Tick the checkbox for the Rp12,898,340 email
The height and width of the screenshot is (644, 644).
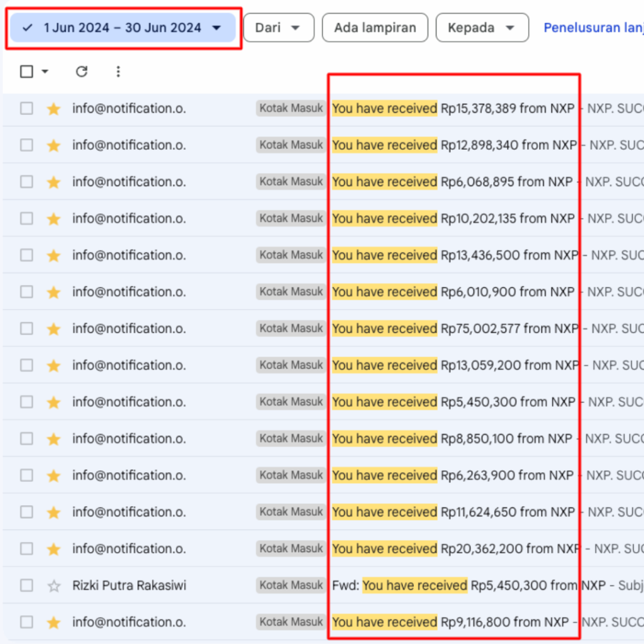pos(26,145)
